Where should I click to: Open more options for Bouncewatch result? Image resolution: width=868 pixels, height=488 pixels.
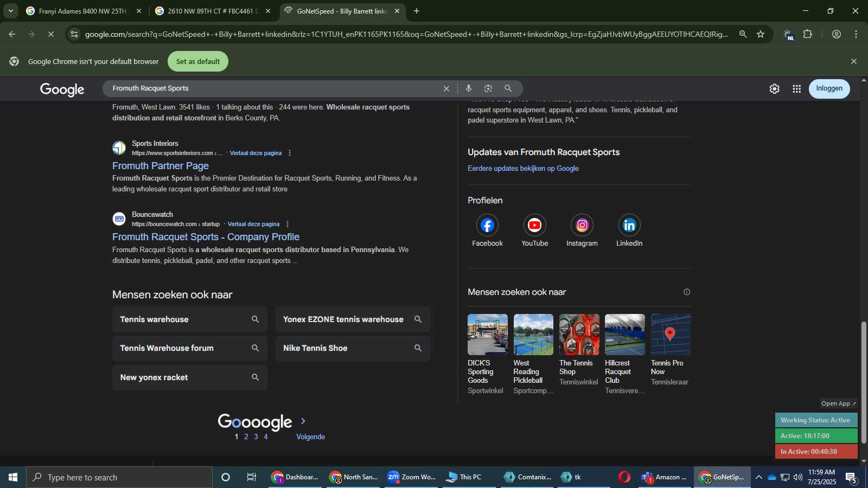pyautogui.click(x=288, y=224)
